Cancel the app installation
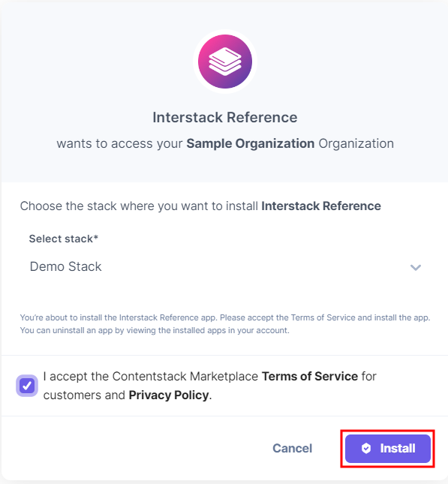The width and height of the screenshot is (448, 484). pyautogui.click(x=292, y=449)
